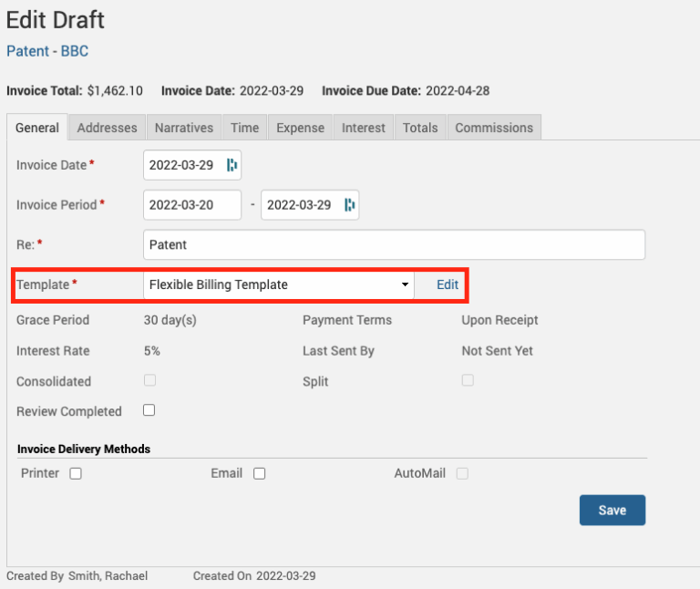
Task: Open the Invoice Period calendar picker icon
Action: click(349, 205)
